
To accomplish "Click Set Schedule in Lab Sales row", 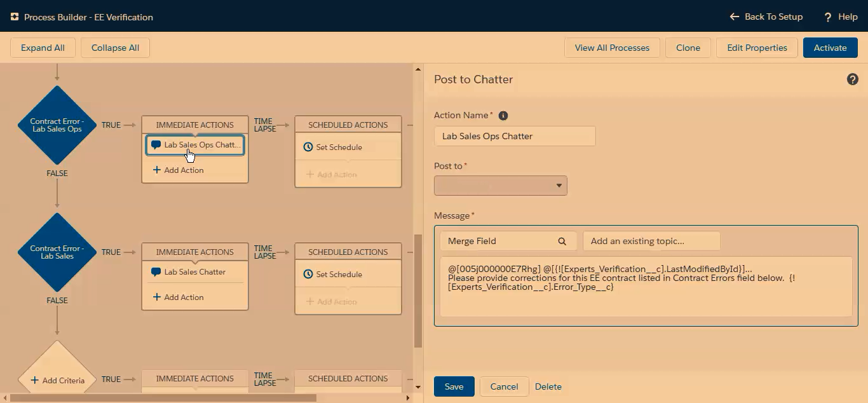I will tap(333, 275).
